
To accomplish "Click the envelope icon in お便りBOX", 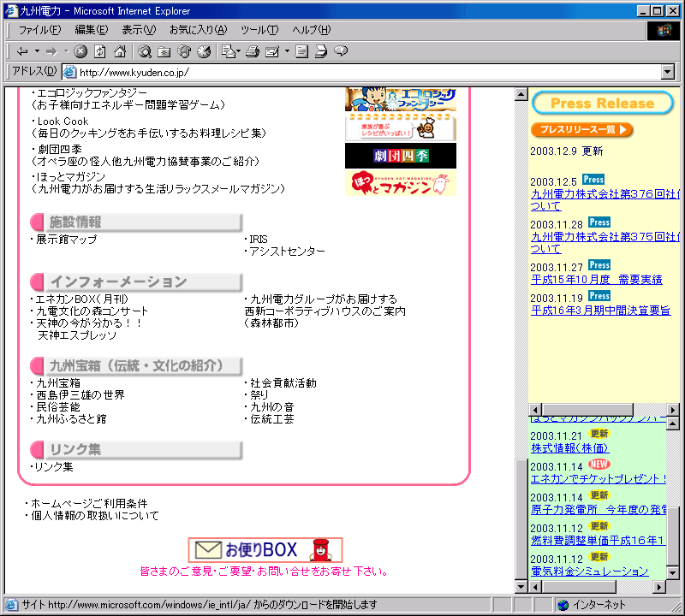I will (x=208, y=549).
